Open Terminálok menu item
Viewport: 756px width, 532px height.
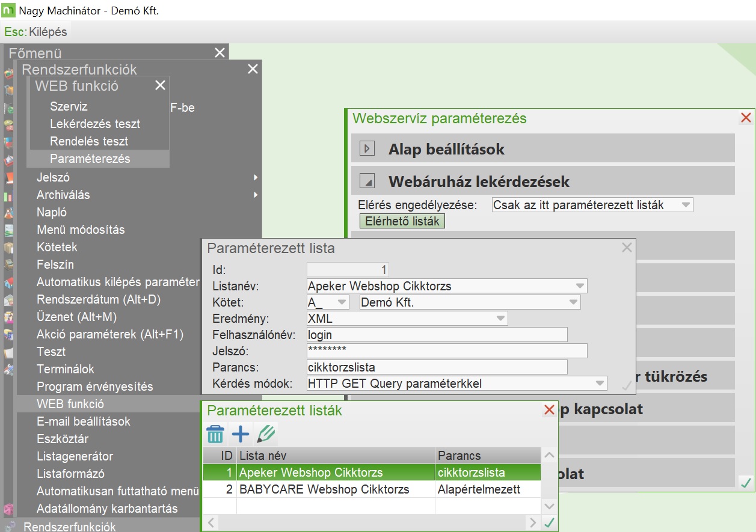tap(66, 369)
